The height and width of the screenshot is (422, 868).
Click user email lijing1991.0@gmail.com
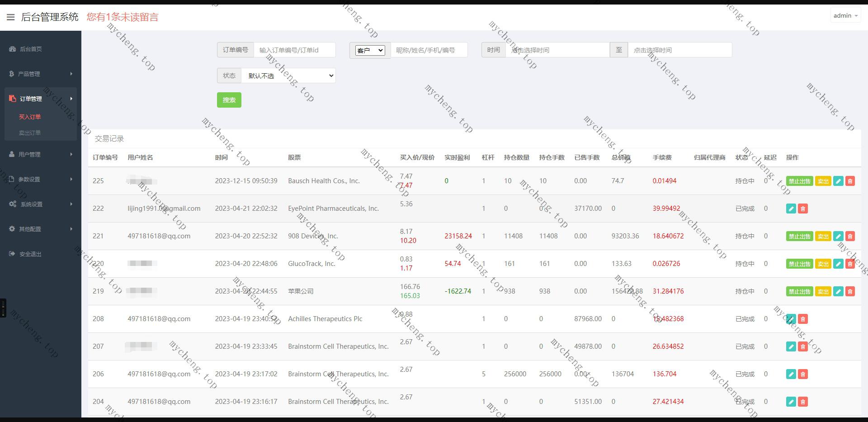tap(164, 209)
